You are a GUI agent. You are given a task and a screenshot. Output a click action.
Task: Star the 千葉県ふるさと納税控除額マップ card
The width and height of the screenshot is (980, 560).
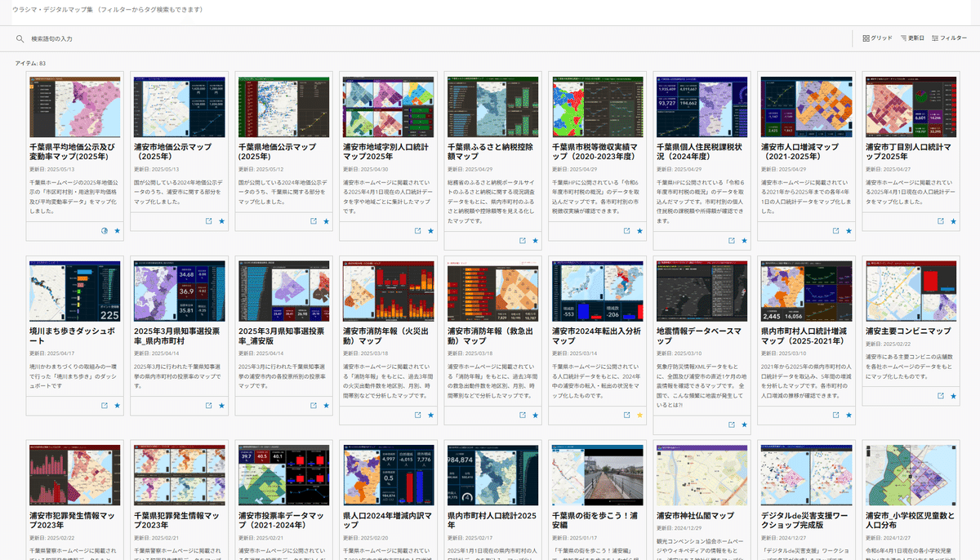pyautogui.click(x=535, y=241)
